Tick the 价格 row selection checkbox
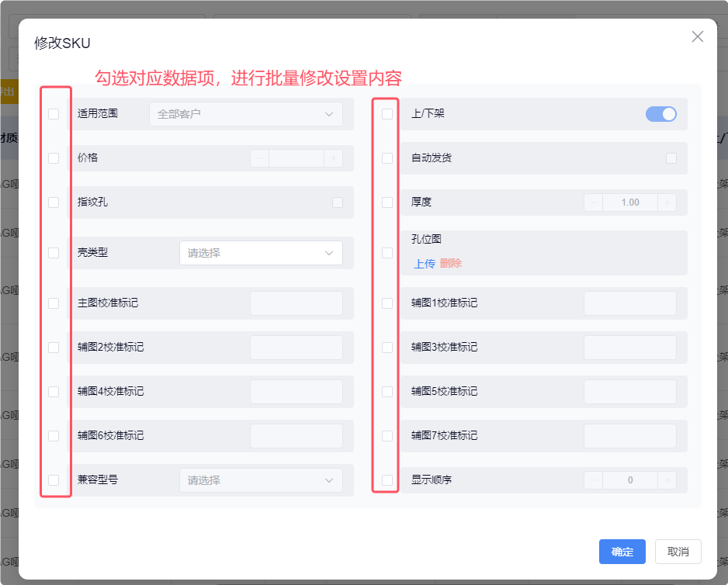 click(54, 158)
